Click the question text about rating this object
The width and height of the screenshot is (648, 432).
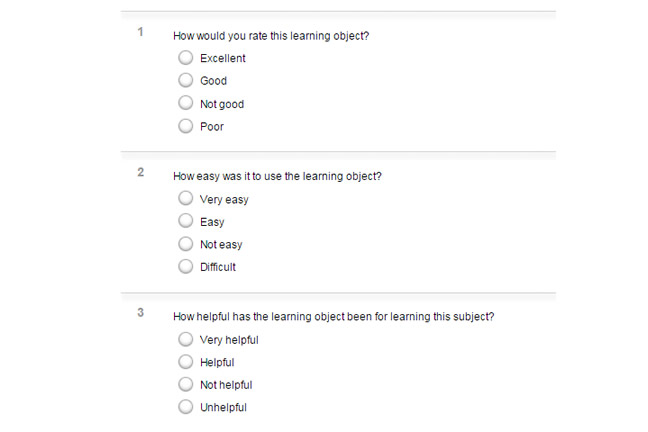(x=271, y=36)
